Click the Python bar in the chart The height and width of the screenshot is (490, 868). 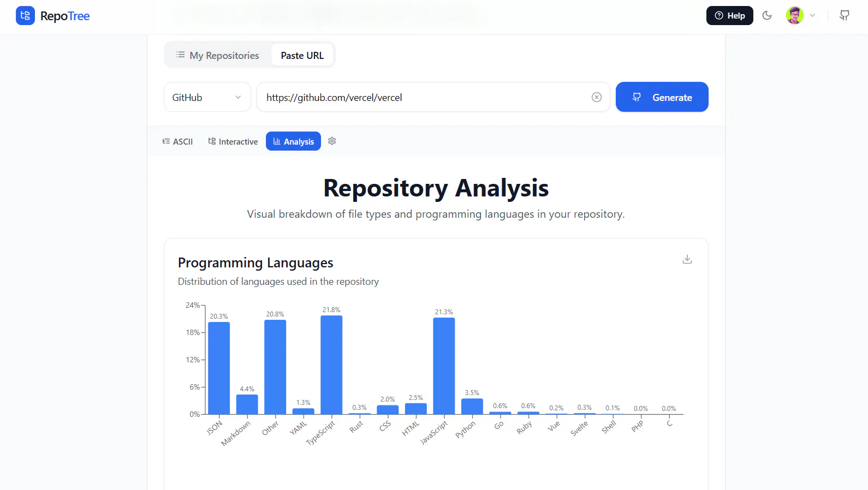[x=472, y=407]
